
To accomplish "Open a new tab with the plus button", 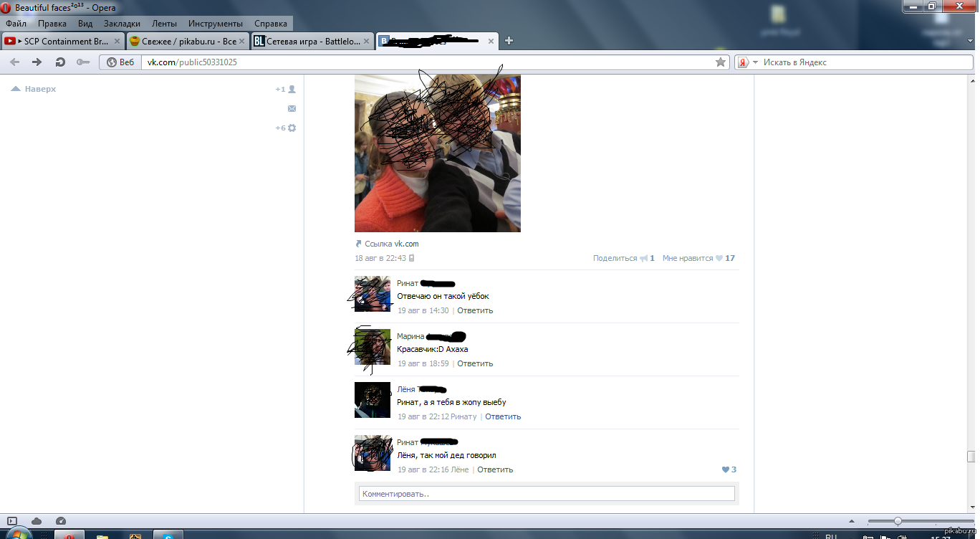I will [509, 41].
